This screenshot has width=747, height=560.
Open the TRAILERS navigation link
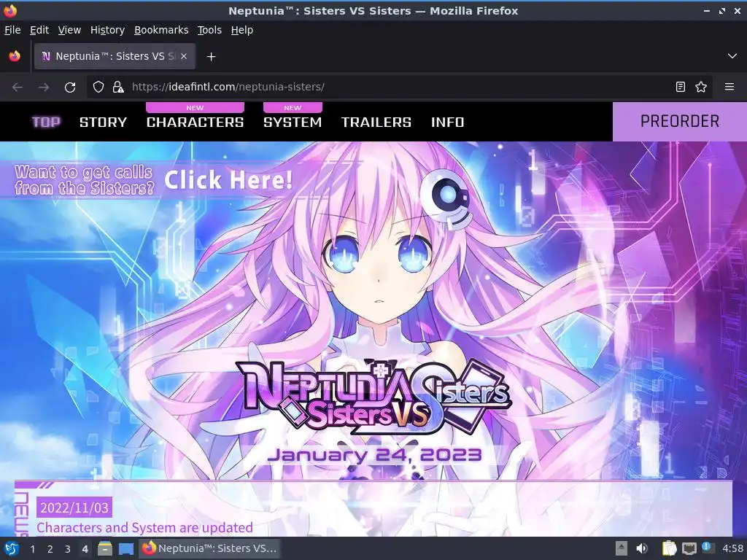point(376,122)
